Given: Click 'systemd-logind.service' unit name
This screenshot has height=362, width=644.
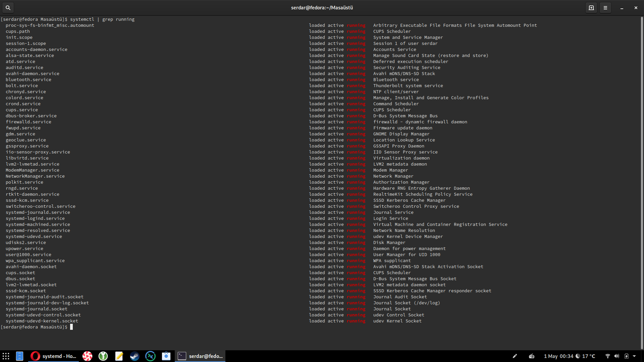Looking at the screenshot, I should tap(35, 219).
